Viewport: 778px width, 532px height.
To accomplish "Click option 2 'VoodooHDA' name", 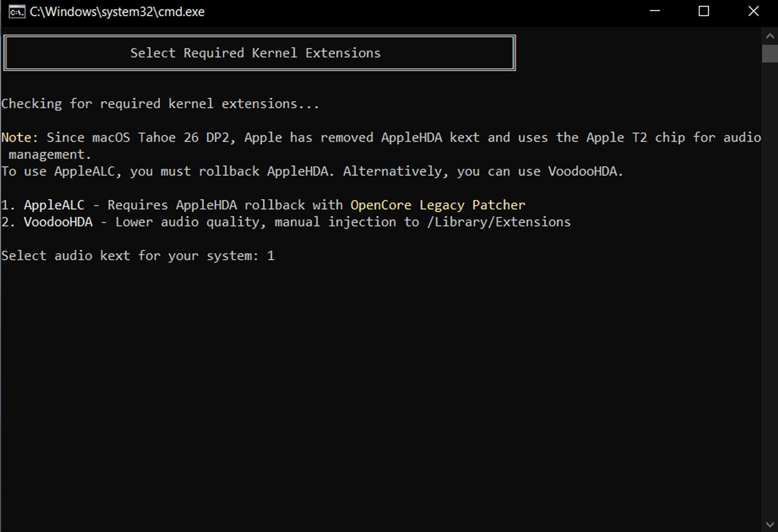I will tap(58, 222).
